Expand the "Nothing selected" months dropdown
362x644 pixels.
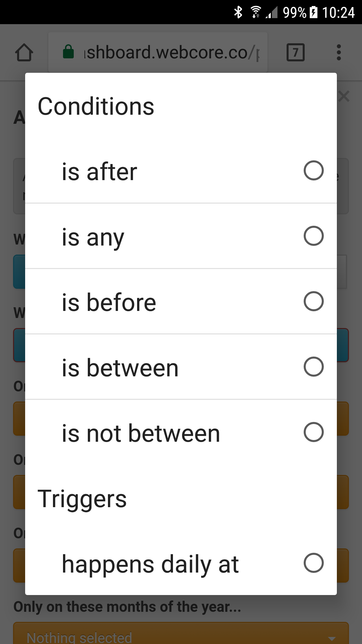tap(181, 634)
